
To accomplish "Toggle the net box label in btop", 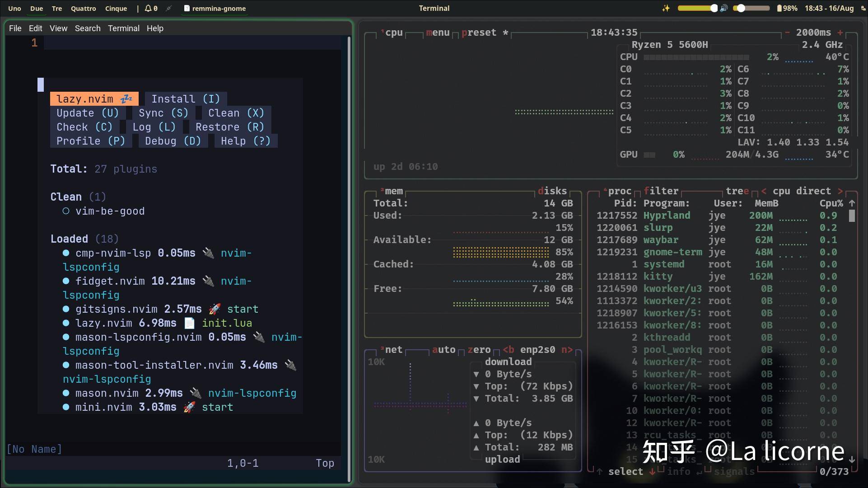I will pos(392,349).
